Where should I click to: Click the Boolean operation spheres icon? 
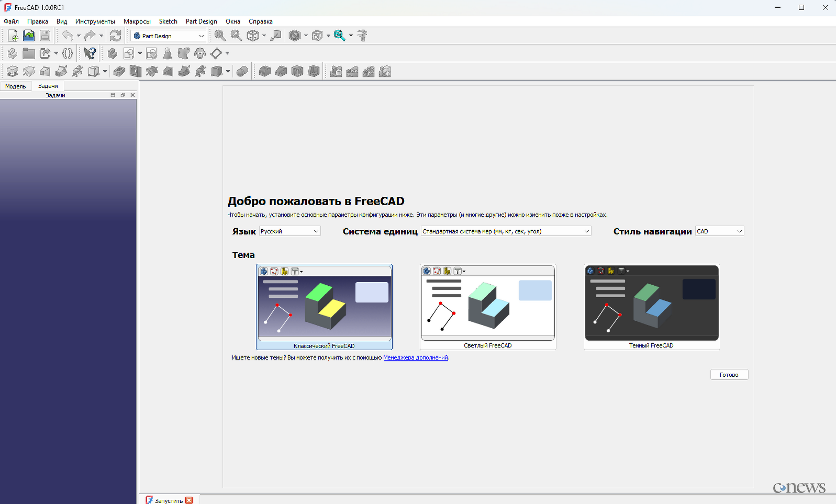242,71
